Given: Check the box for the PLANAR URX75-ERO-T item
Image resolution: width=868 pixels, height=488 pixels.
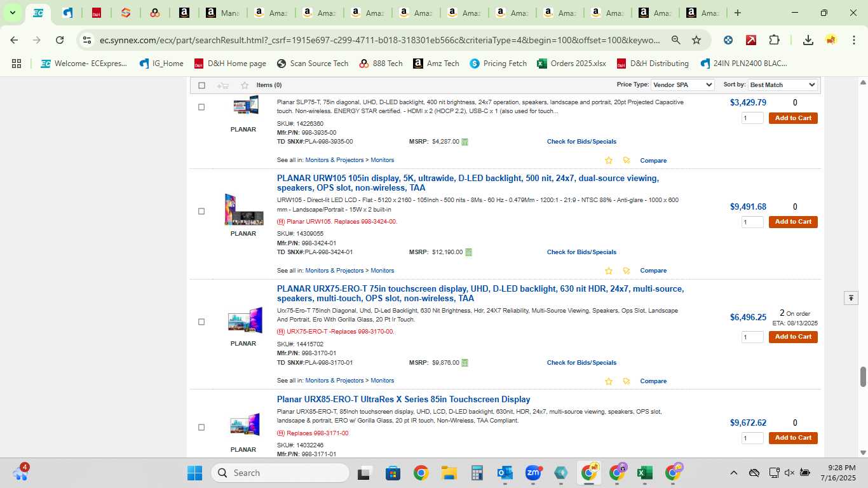Looking at the screenshot, I should (201, 322).
